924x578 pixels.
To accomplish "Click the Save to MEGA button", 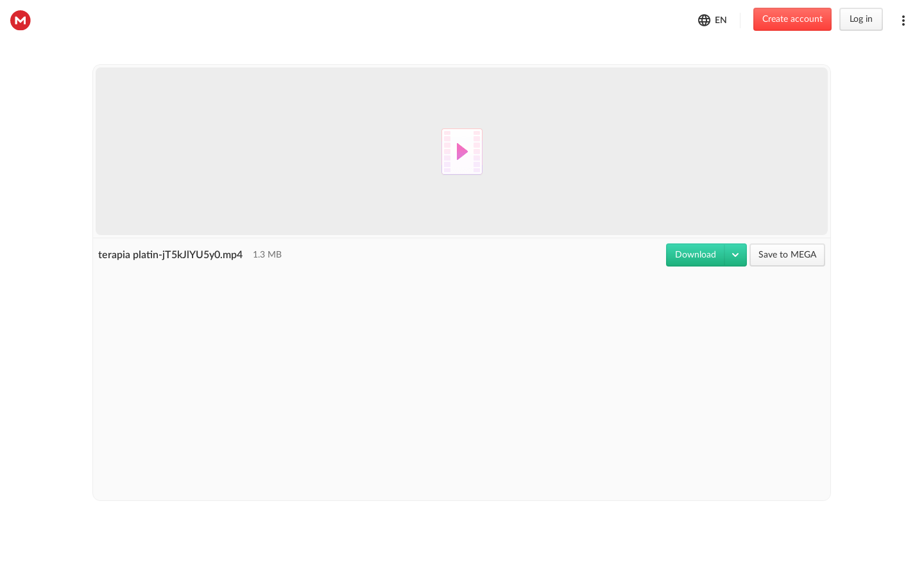I will pyautogui.click(x=787, y=255).
